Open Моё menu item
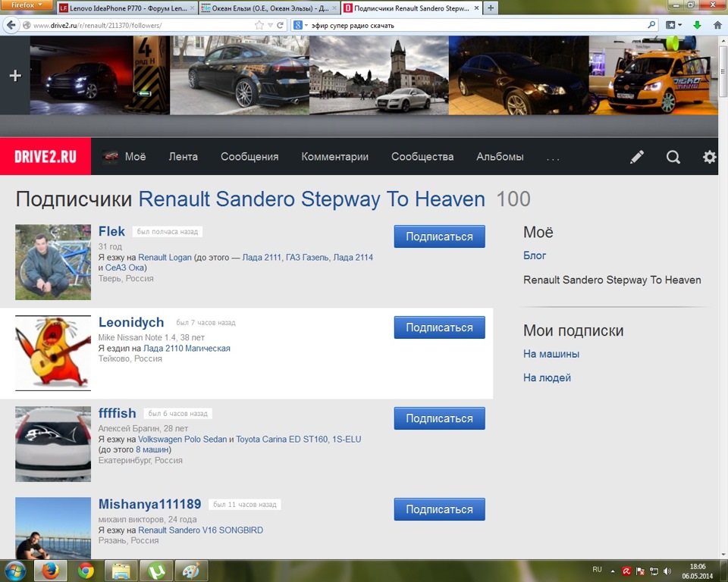 click(124, 156)
